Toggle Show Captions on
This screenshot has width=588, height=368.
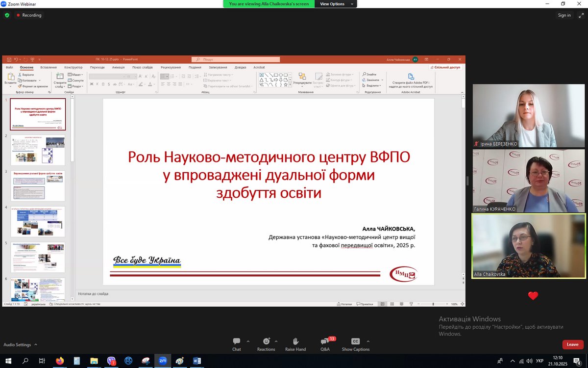[355, 344]
